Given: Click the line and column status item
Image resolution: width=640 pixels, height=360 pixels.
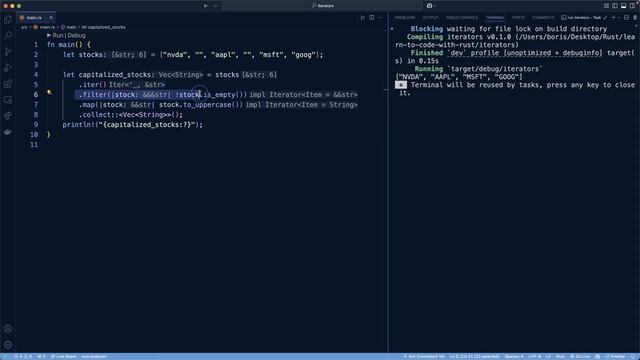Looking at the screenshot, I should tap(474, 356).
